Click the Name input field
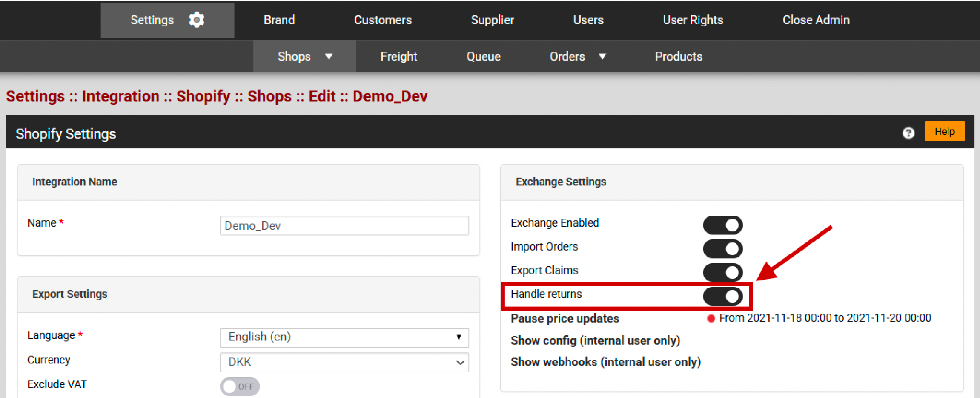Image resolution: width=980 pixels, height=398 pixels. pos(344,225)
